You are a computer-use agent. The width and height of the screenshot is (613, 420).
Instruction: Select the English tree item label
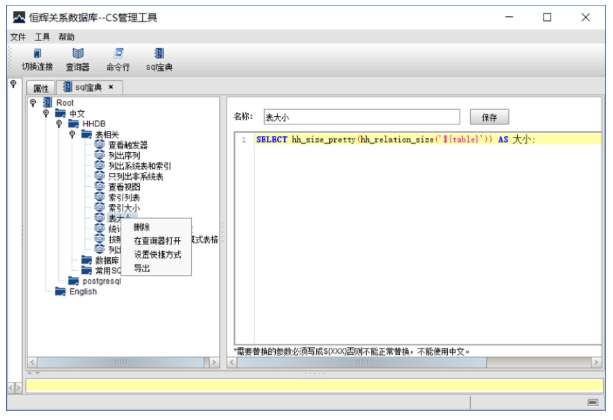83,292
